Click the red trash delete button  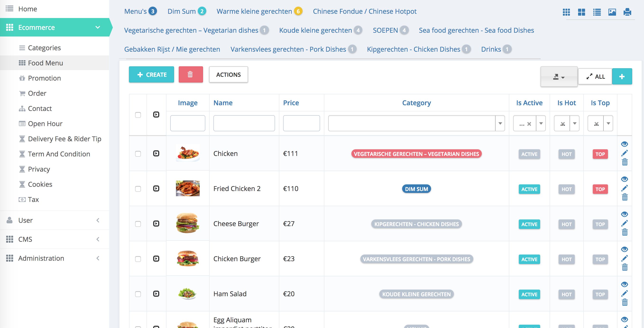190,74
